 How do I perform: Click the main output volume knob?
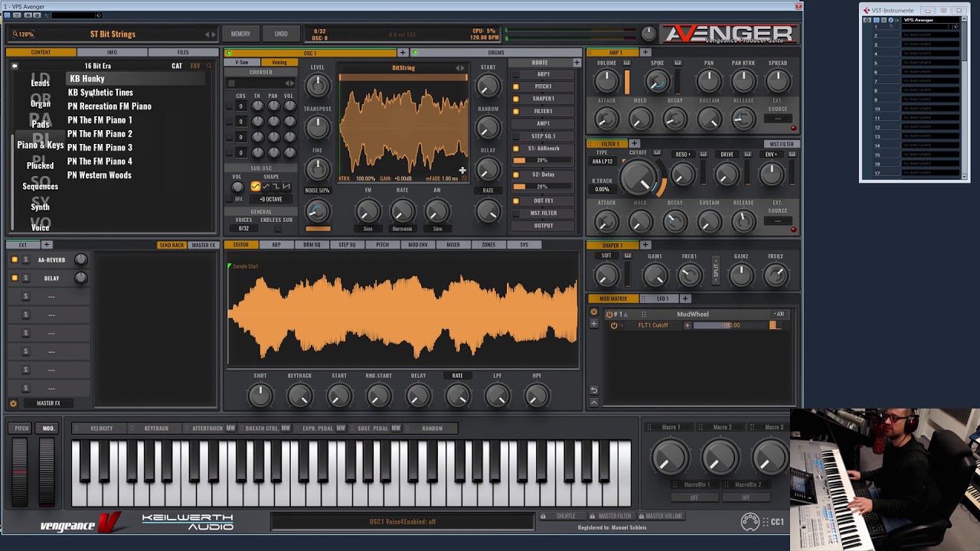pos(648,34)
